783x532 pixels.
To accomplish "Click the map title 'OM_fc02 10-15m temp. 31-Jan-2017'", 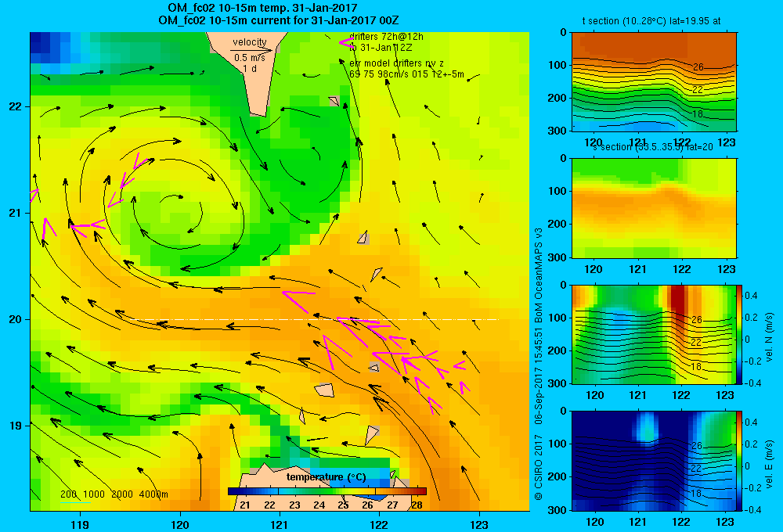I will click(x=262, y=8).
